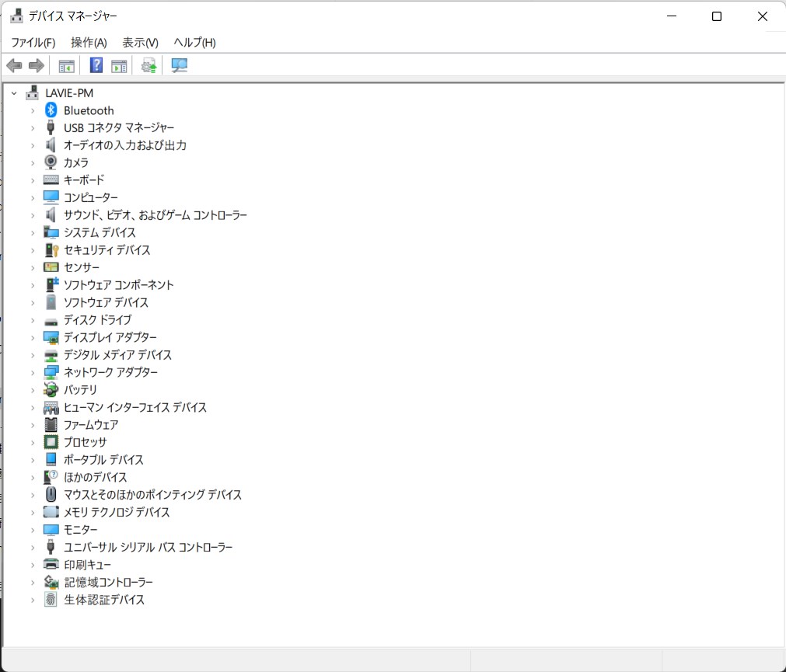Click the USB コネクタ マネージャー plug icon
The width and height of the screenshot is (786, 672).
[x=51, y=127]
